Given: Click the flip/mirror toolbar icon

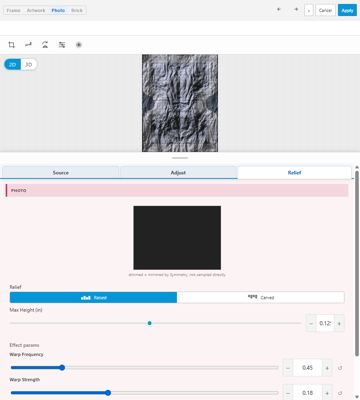Looking at the screenshot, I should (x=45, y=45).
